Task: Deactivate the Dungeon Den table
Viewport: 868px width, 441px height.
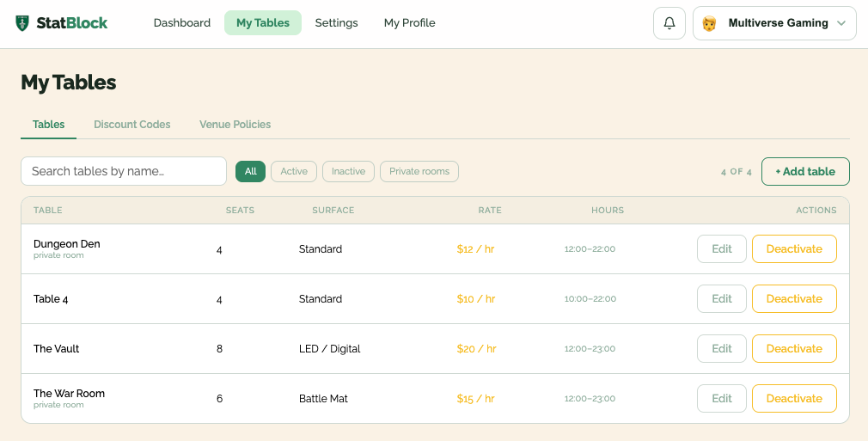Action: coord(794,248)
